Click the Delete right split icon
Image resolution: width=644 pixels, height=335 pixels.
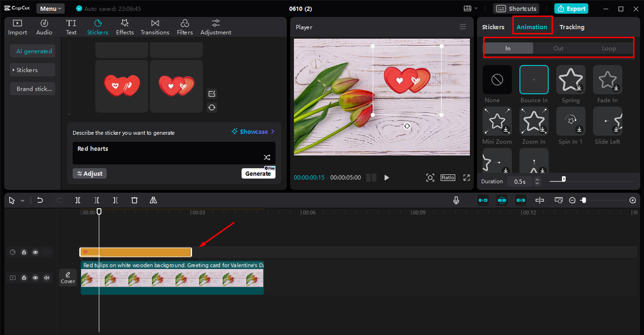115,200
